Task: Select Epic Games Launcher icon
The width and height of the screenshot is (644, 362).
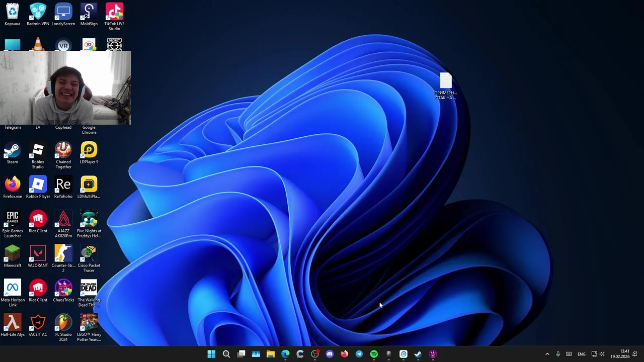Action: tap(12, 224)
